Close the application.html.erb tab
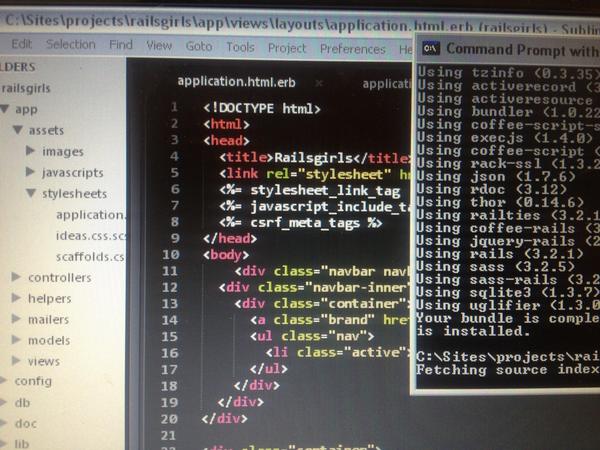The width and height of the screenshot is (600, 450). (319, 83)
